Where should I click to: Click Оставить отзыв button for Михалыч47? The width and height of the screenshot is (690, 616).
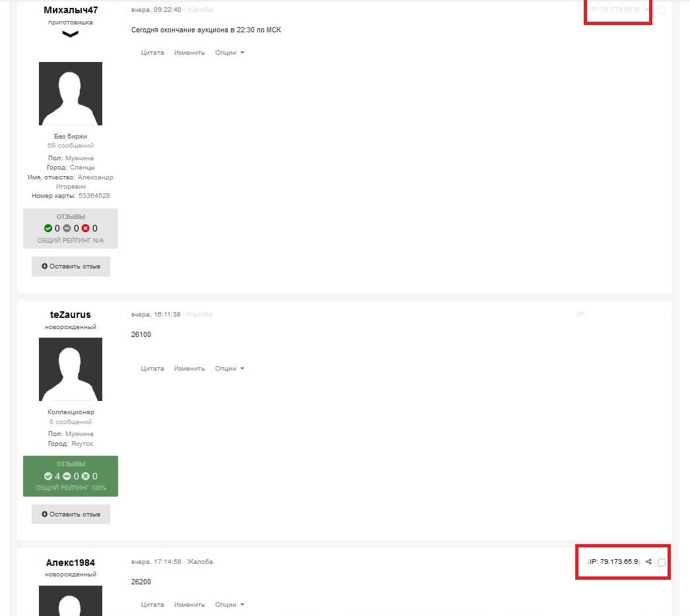click(x=71, y=266)
